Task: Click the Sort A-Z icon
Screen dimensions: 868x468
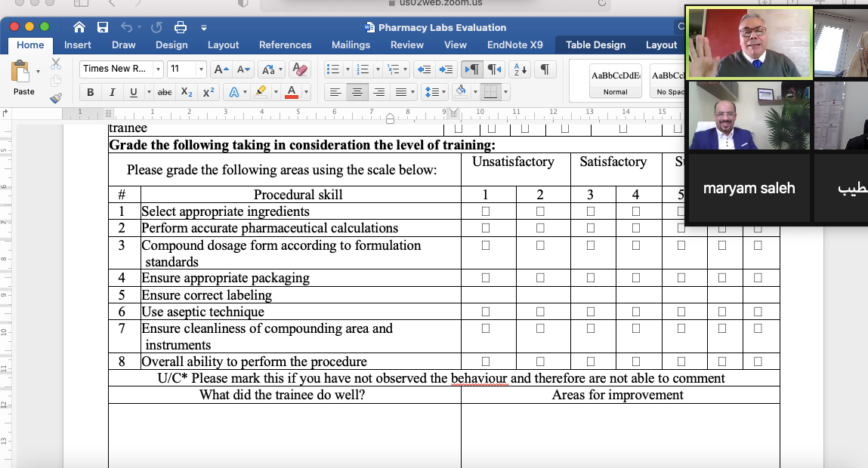Action: 520,69
